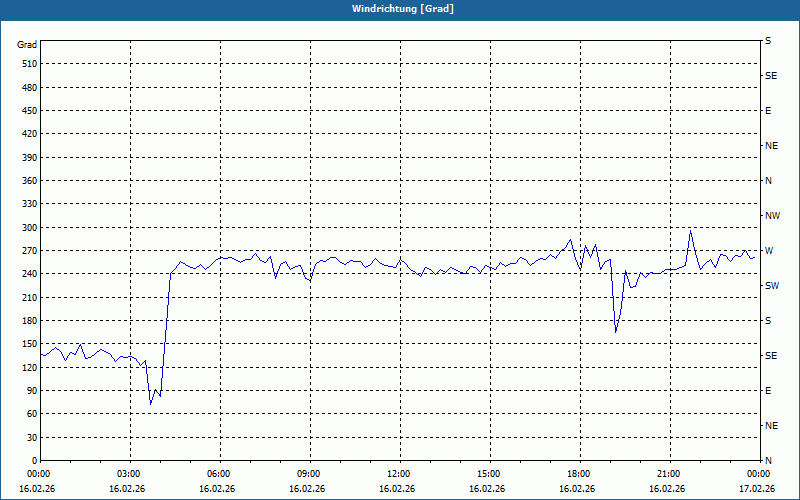This screenshot has height=500, width=800.
Task: Click the 360 degree axis label
Action: click(30, 181)
